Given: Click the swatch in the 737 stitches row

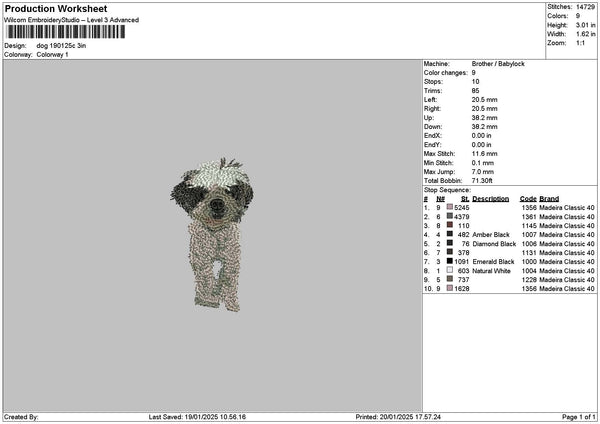Looking at the screenshot, I should coord(450,279).
